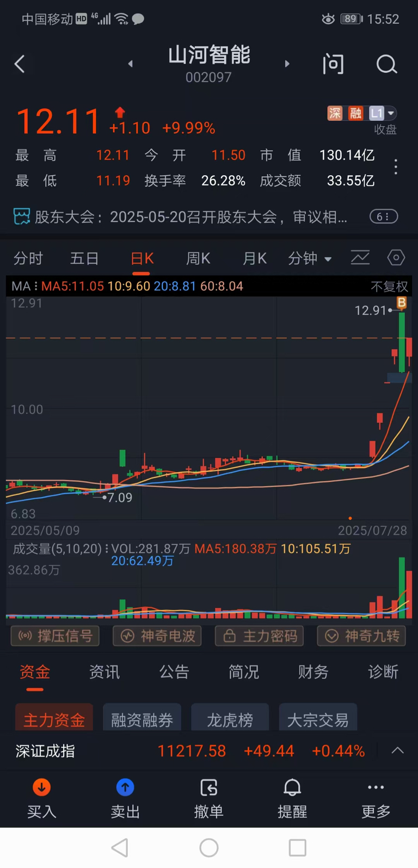Open search with magnifier icon

click(386, 64)
